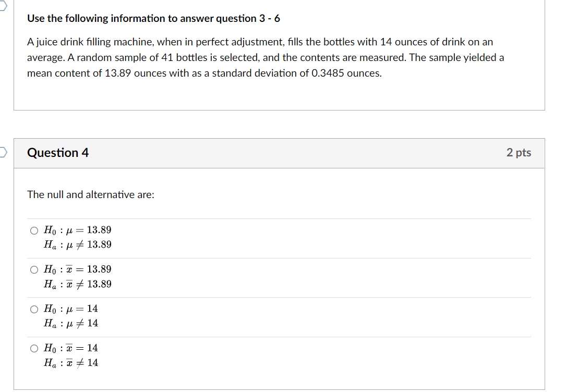Click the Question 4 gray header bar
Viewport: 566px width, 392px height.
pyautogui.click(x=279, y=153)
